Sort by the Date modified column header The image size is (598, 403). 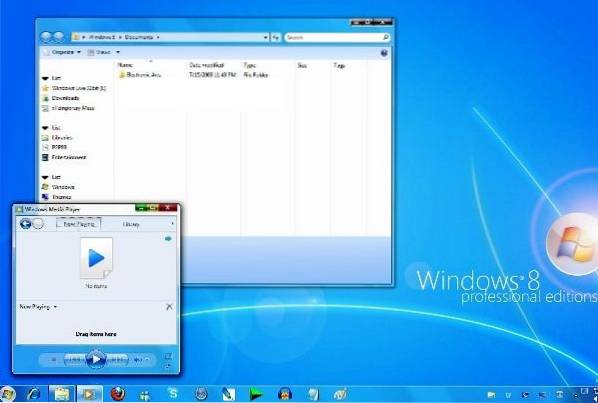tap(206, 66)
